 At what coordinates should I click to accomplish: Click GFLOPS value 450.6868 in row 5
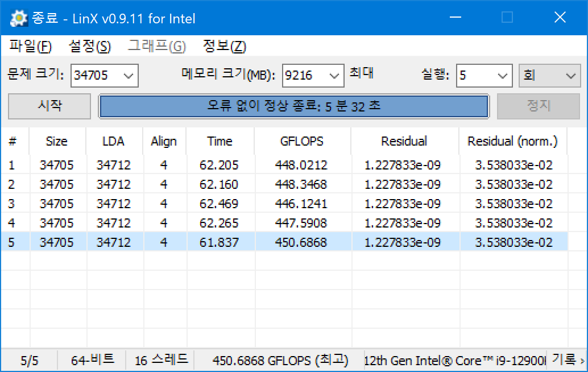[x=301, y=242]
